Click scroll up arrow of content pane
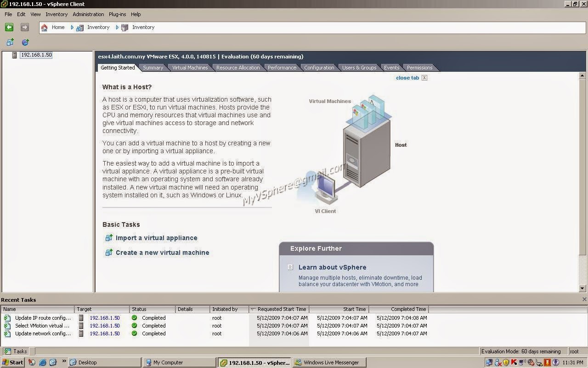The image size is (588, 368). tap(582, 75)
